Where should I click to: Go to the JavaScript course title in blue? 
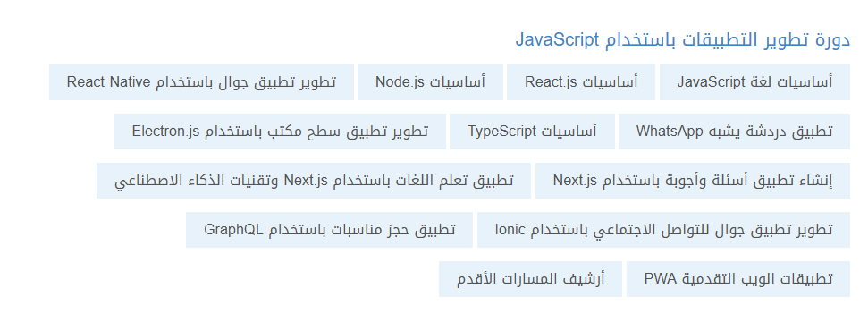683,40
